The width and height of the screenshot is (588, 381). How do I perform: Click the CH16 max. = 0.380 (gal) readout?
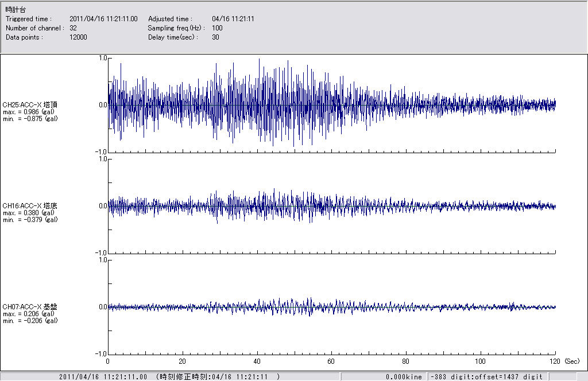[x=28, y=212]
